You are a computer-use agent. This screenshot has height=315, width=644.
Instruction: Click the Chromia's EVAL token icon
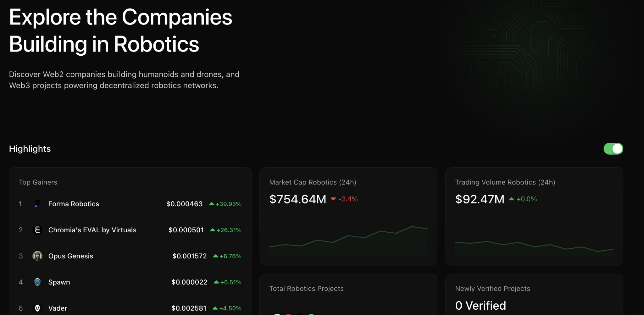point(37,230)
